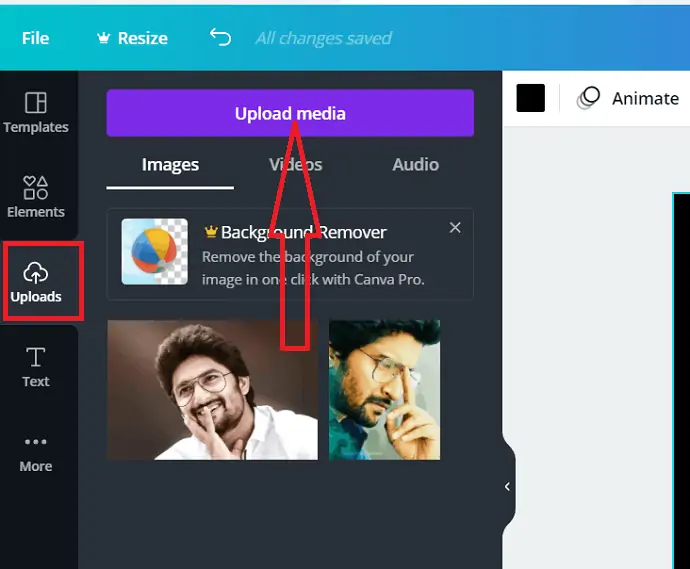
Task: Open the black color swatch
Action: coord(530,98)
